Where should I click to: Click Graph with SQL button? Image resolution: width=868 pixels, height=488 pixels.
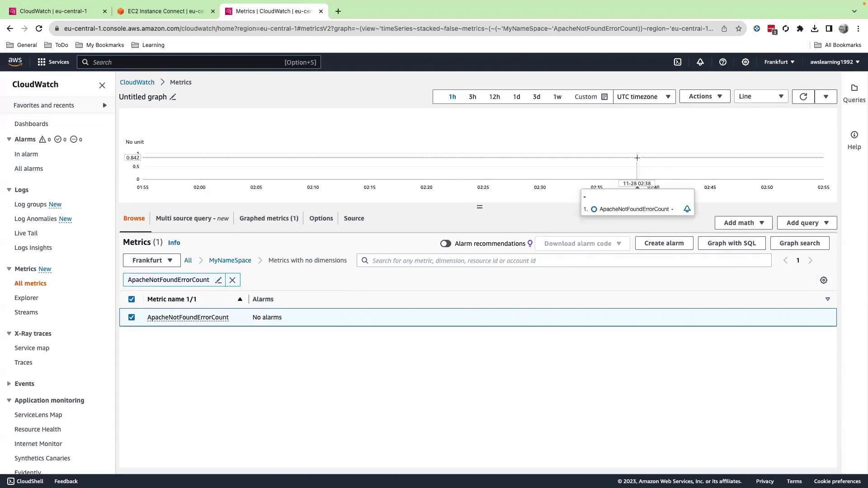click(731, 243)
